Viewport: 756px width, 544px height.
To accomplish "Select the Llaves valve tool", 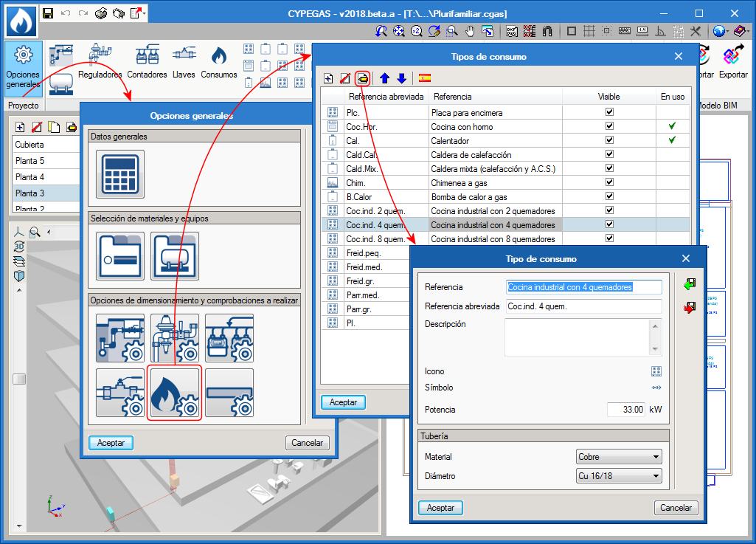I will tap(184, 61).
